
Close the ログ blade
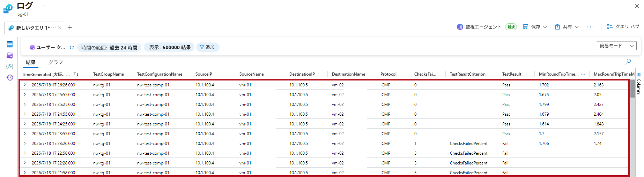coord(637,6)
